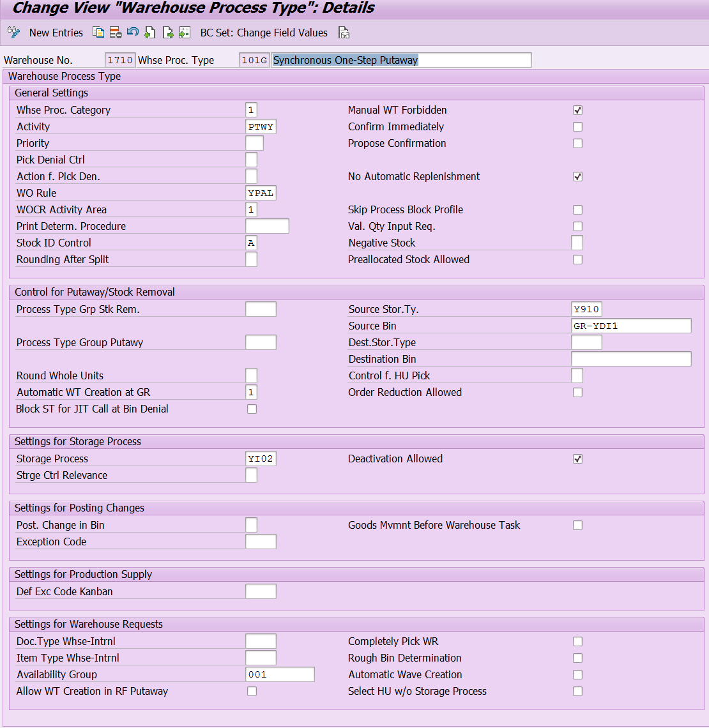Uncheck the Deactivation Allowed checkbox
The height and width of the screenshot is (728, 709).
[577, 459]
